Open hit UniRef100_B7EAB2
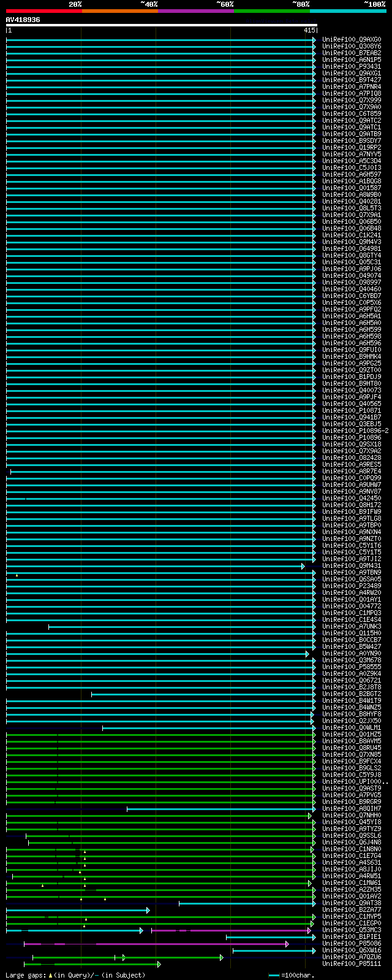This screenshot has width=392, height=980. tap(352, 53)
